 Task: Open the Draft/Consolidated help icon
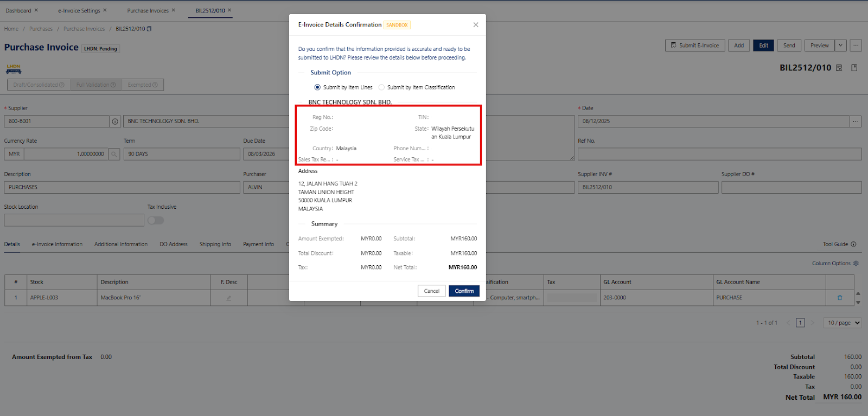pos(62,85)
